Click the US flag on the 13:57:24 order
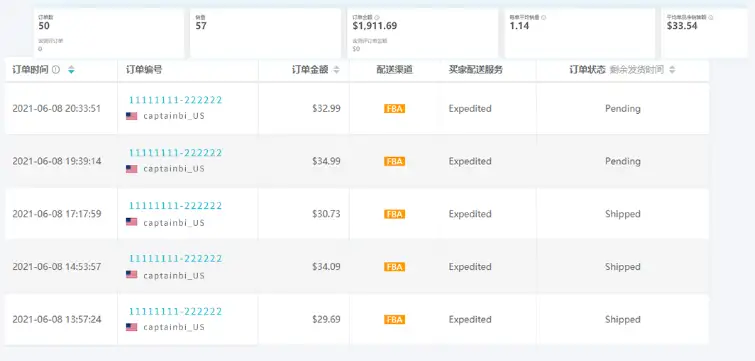This screenshot has height=361, width=755. pos(131,327)
